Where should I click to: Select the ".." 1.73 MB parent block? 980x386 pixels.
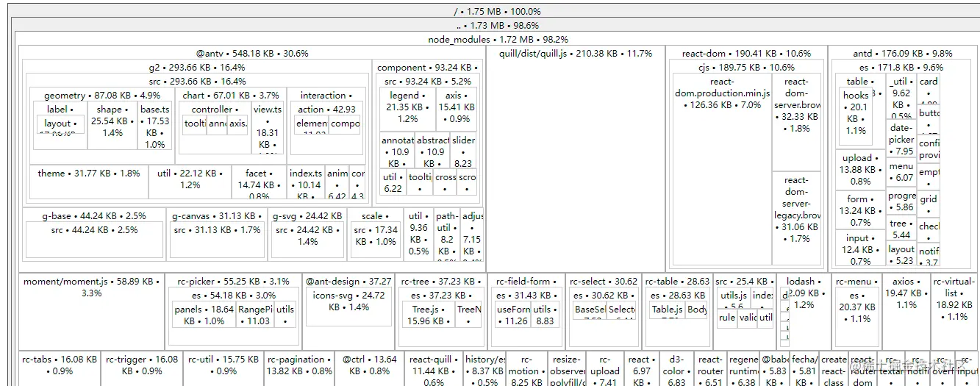tap(498, 26)
